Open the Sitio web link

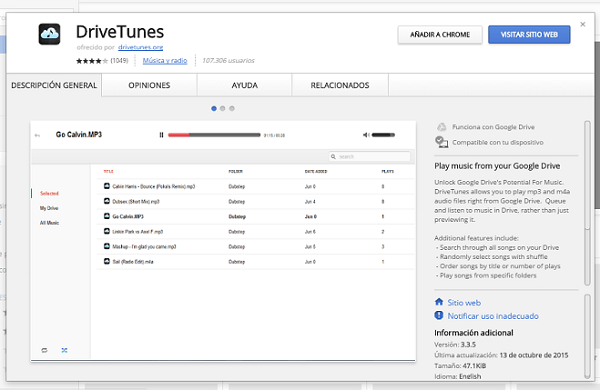464,303
